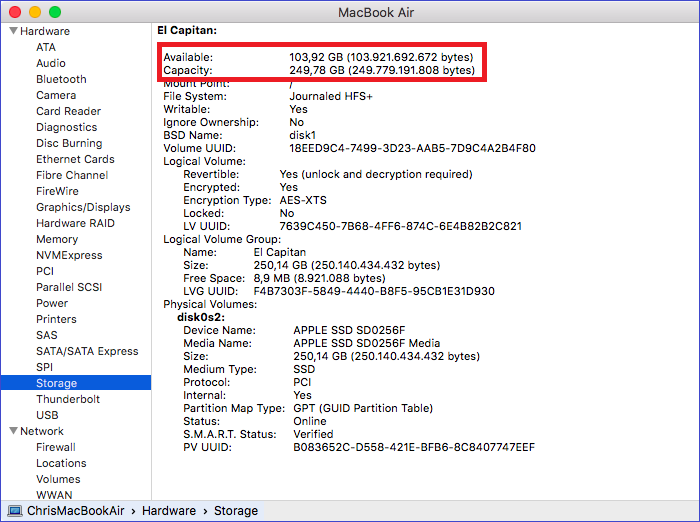Viewport: 700px width, 522px height.
Task: Select USB in the sidebar
Action: click(47, 415)
